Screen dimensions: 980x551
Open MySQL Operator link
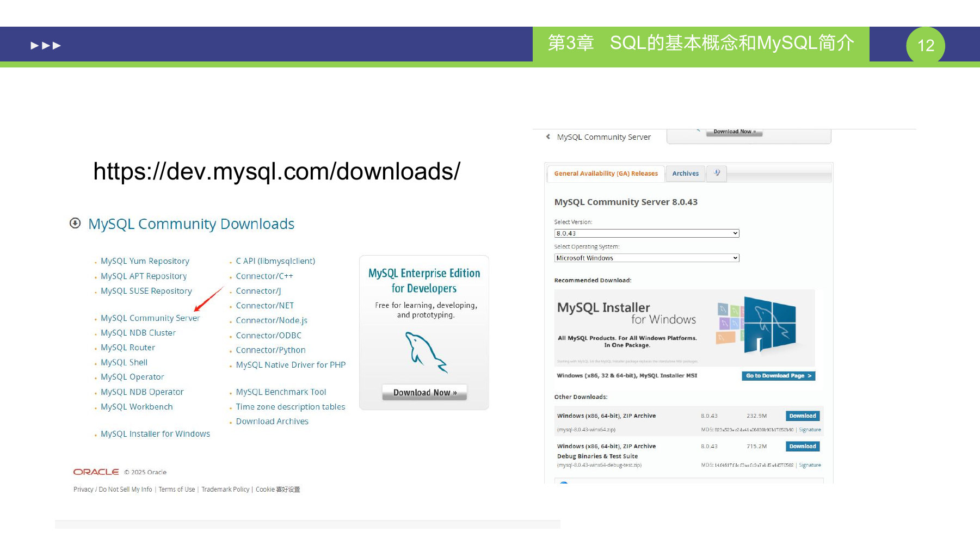pyautogui.click(x=132, y=377)
